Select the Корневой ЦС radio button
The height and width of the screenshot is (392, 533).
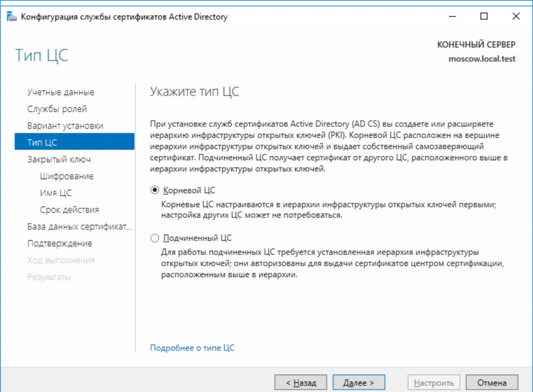(x=155, y=190)
